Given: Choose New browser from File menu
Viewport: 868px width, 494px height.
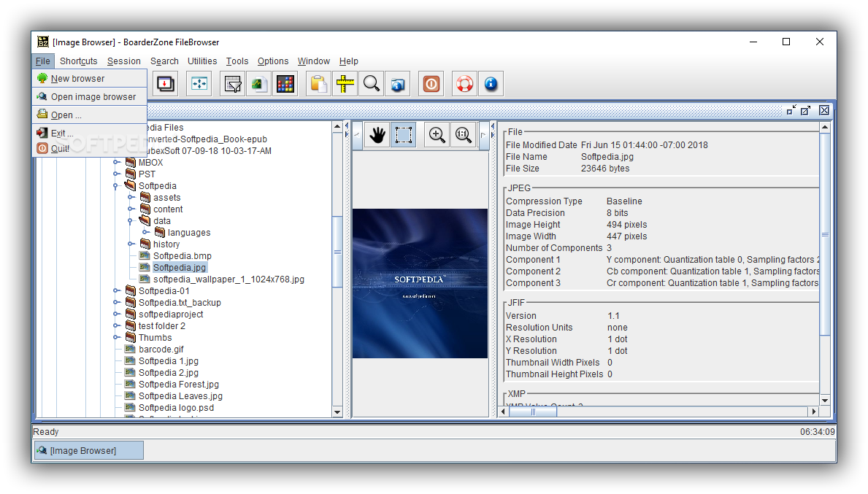Looking at the screenshot, I should click(90, 79).
